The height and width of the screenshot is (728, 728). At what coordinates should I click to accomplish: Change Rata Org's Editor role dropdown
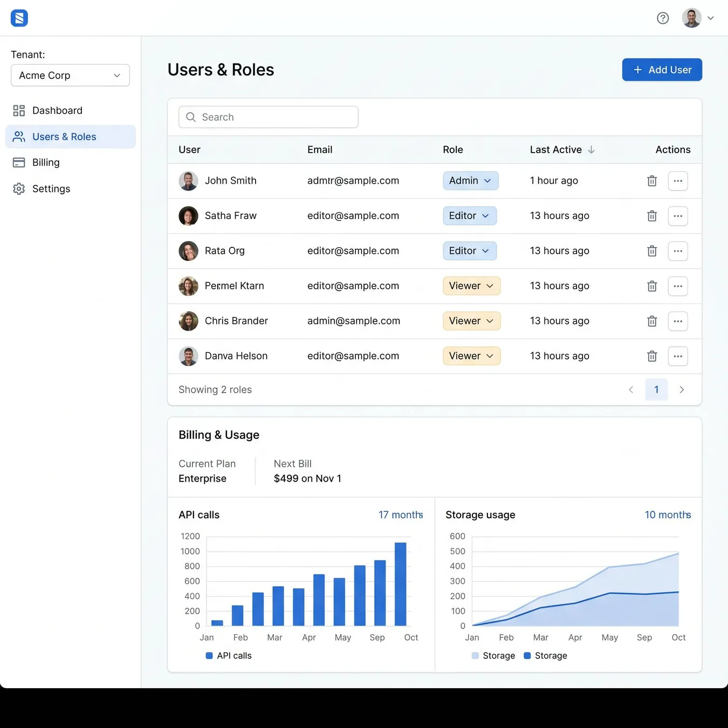coord(470,251)
